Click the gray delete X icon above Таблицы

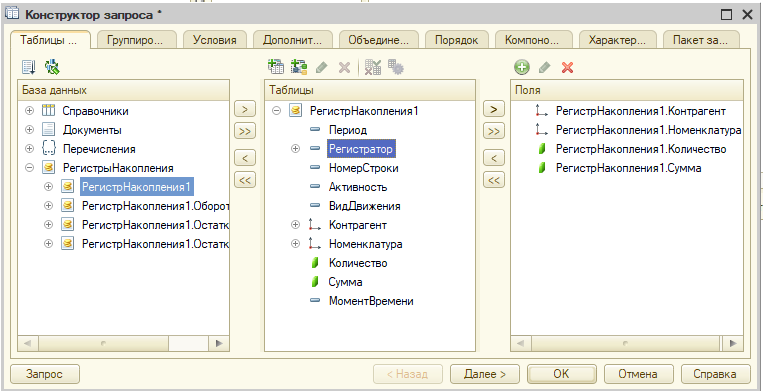pos(345,67)
